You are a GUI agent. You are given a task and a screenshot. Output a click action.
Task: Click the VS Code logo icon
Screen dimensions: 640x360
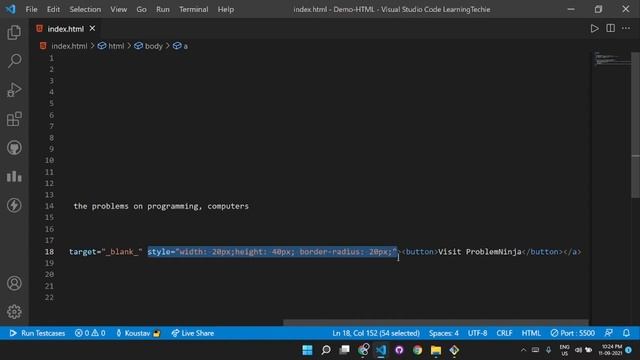click(x=11, y=9)
